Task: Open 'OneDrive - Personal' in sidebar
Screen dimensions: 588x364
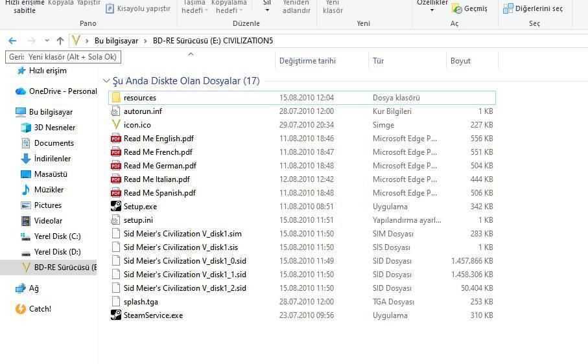Action: click(x=56, y=91)
